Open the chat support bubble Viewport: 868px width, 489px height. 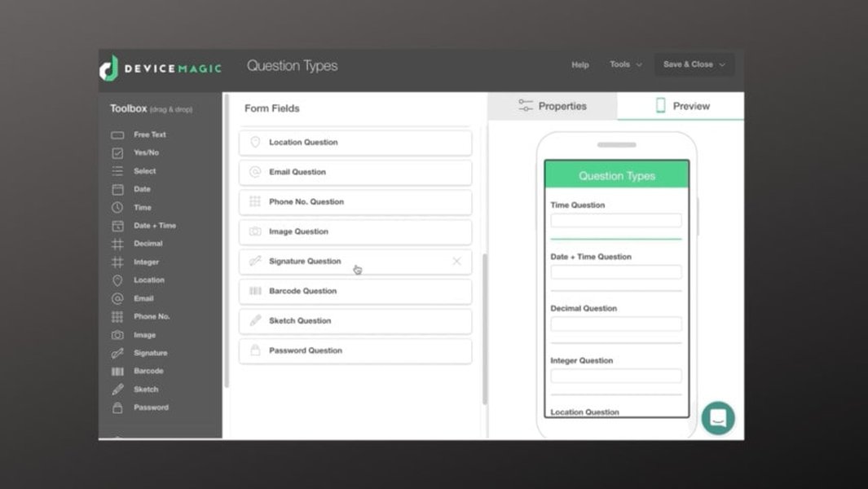718,418
